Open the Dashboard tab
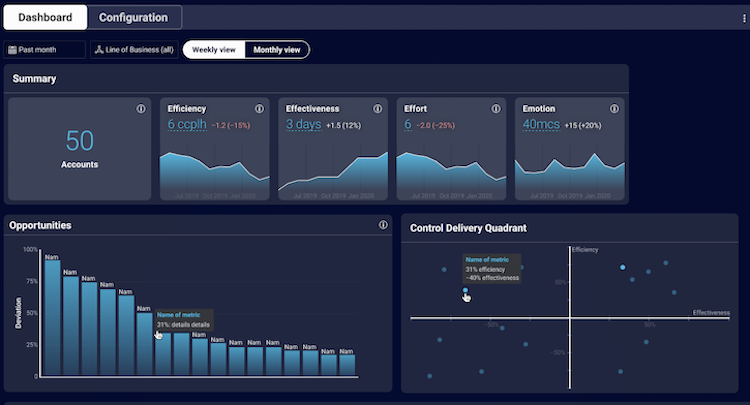 pyautogui.click(x=45, y=18)
